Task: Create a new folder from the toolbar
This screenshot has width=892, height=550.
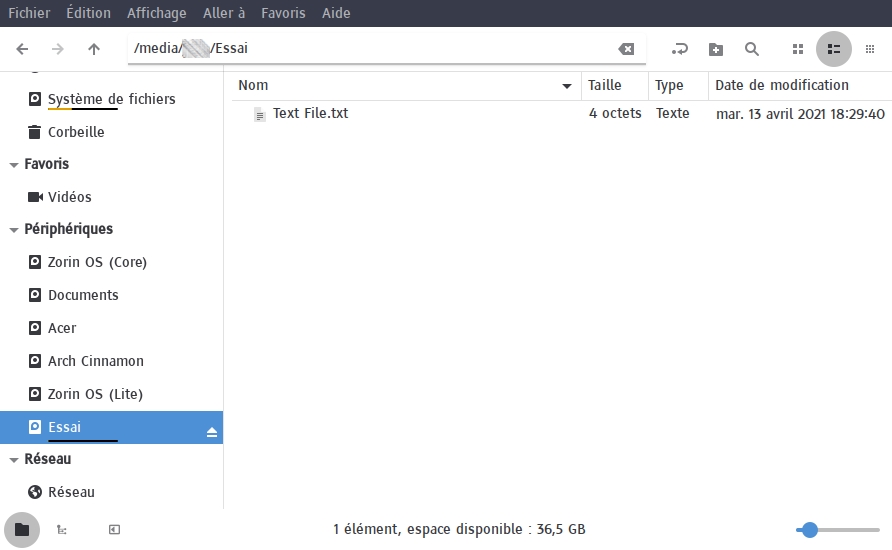Action: (716, 49)
